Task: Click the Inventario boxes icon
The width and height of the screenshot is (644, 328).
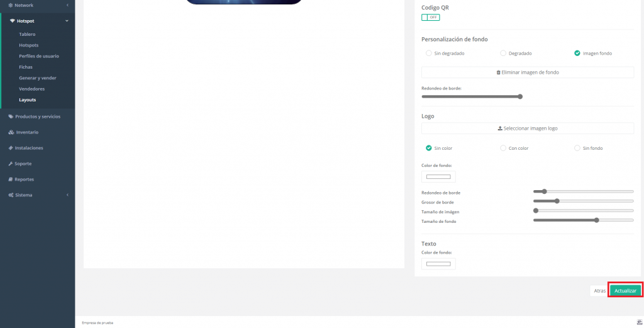Action: tap(11, 132)
